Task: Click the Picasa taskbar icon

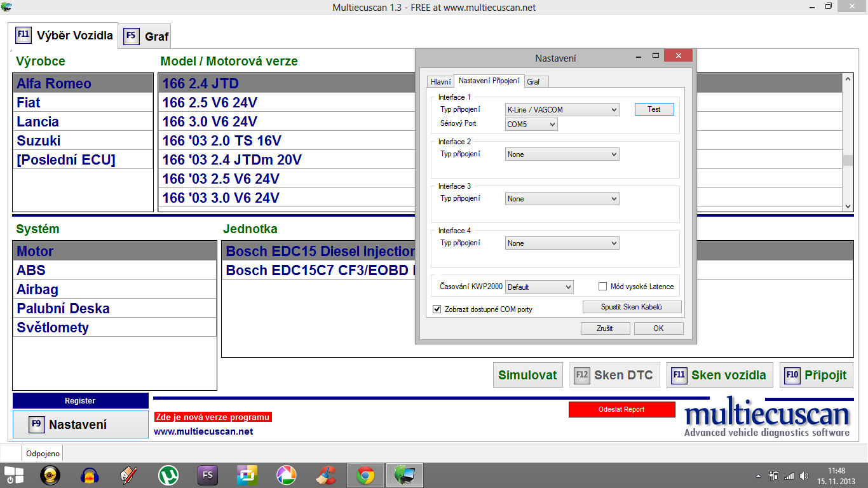Action: pyautogui.click(x=286, y=475)
